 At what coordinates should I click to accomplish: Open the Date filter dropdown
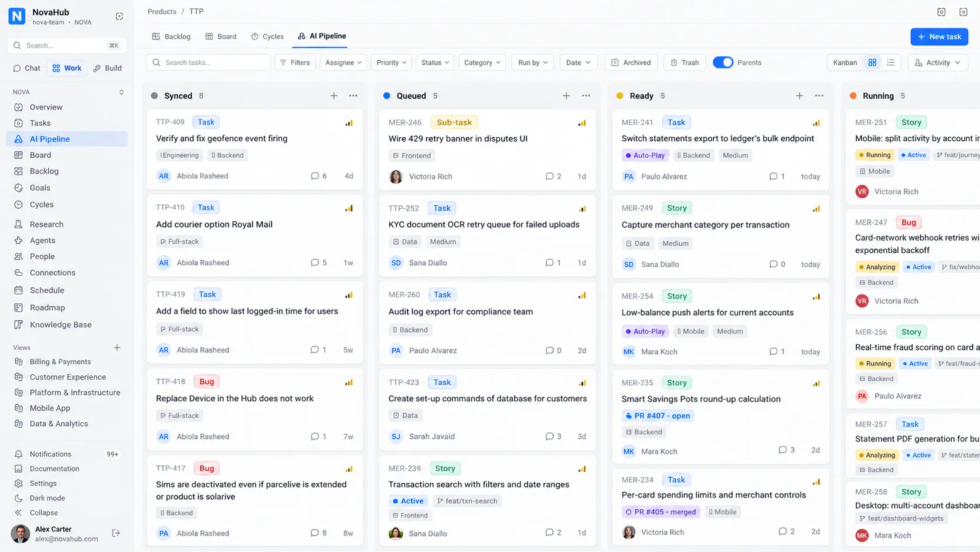(x=578, y=63)
